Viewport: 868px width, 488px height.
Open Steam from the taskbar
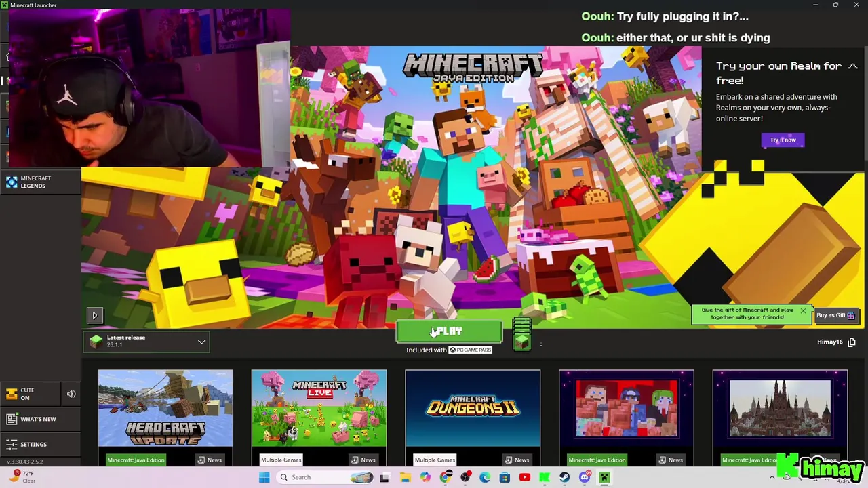(564, 477)
